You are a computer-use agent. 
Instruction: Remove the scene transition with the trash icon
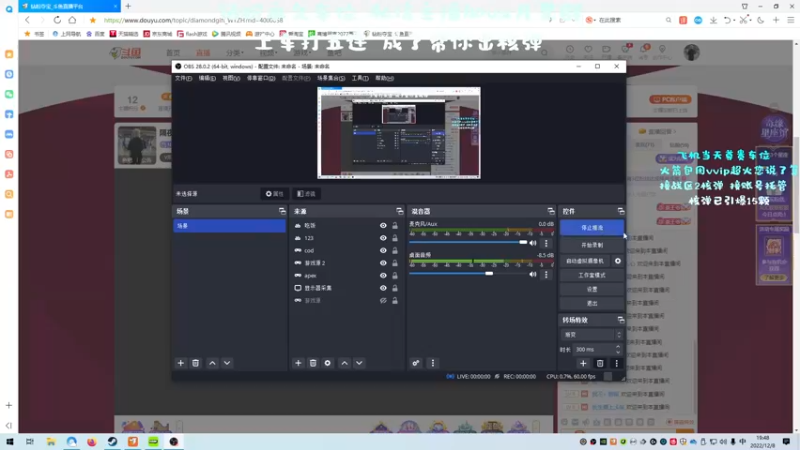[x=600, y=363]
